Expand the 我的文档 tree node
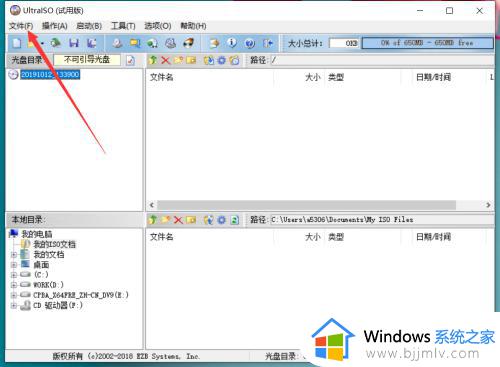Image resolution: width=500 pixels, height=367 pixels. 14,255
